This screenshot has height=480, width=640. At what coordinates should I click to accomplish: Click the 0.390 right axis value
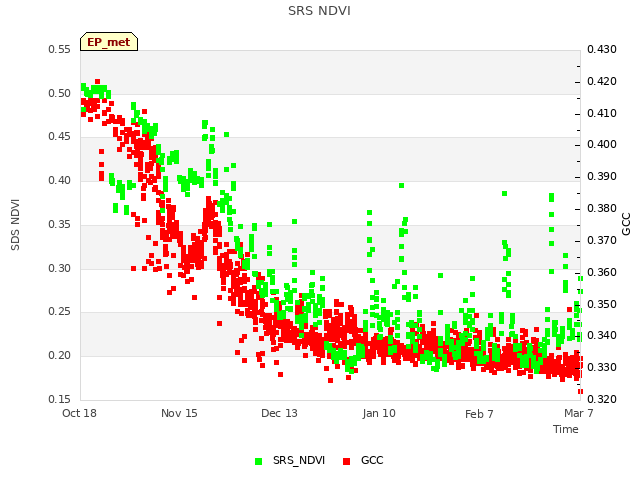tap(602, 177)
